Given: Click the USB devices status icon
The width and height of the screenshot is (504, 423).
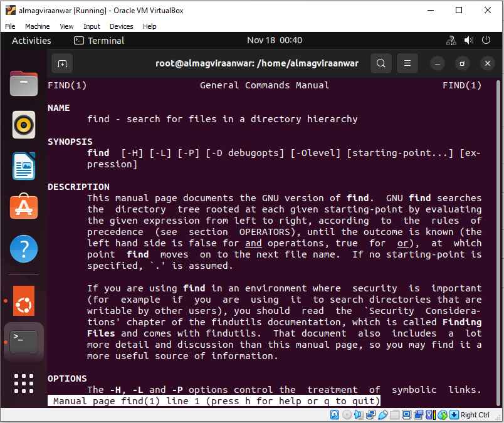Looking at the screenshot, I should pyautogui.click(x=383, y=415).
